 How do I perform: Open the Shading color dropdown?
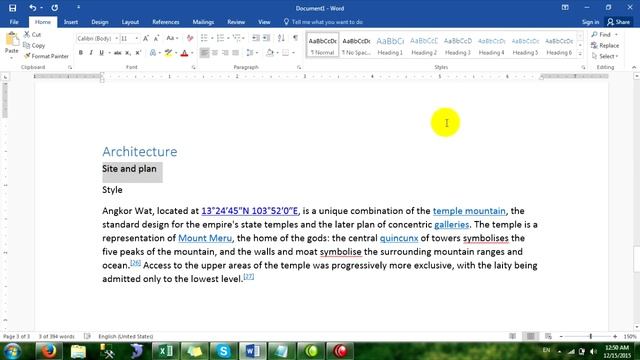pyautogui.click(x=277, y=53)
